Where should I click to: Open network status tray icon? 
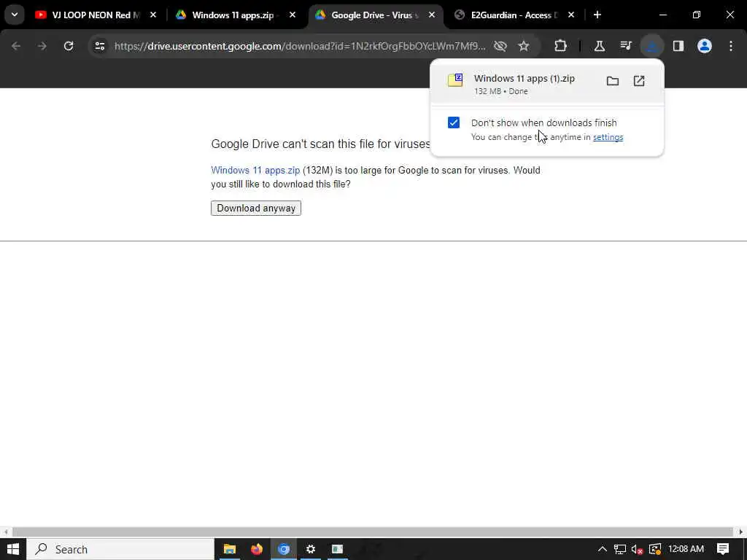coord(620,549)
